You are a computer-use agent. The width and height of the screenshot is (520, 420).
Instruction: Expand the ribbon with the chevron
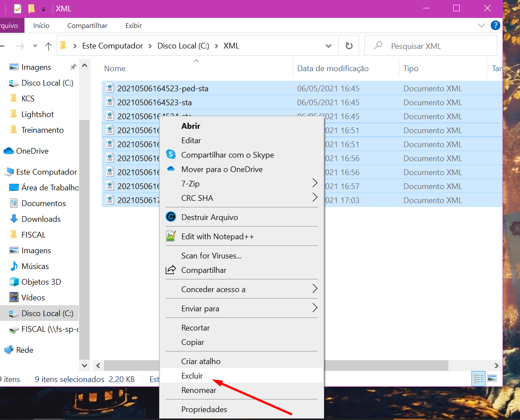(481, 25)
